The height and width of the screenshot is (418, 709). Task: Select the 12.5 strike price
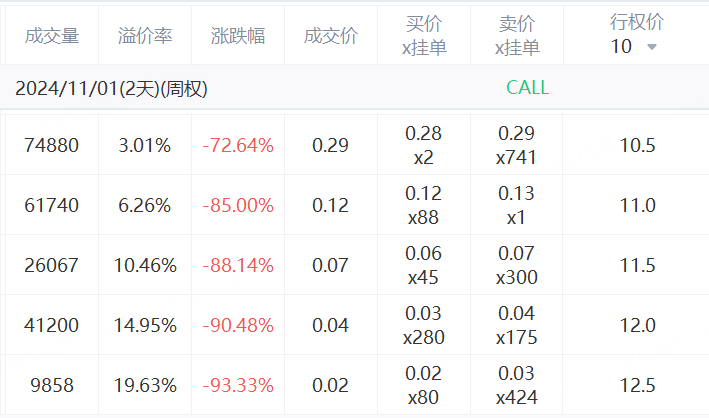[637, 385]
